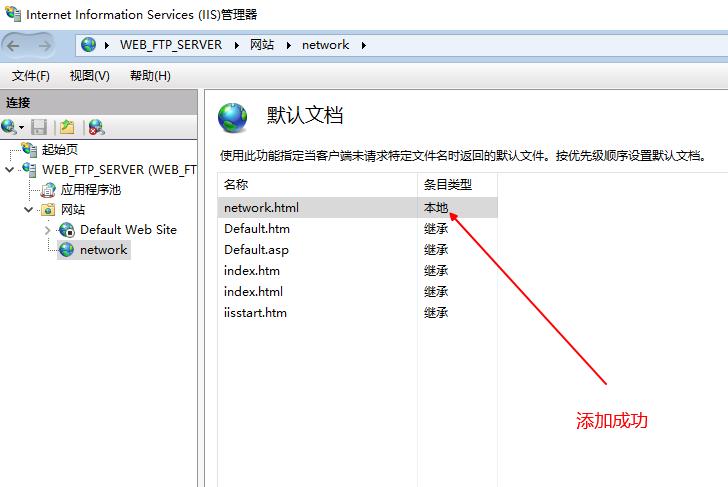Open the connect icon dropdown arrow
This screenshot has height=487, width=728.
(x=21, y=128)
